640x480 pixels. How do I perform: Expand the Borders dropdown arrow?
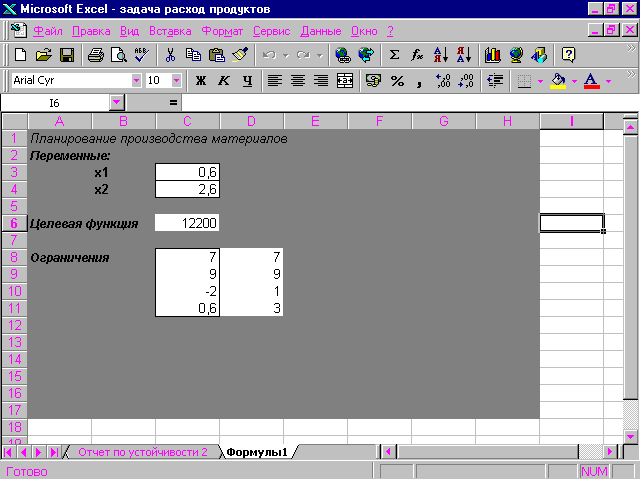(540, 81)
